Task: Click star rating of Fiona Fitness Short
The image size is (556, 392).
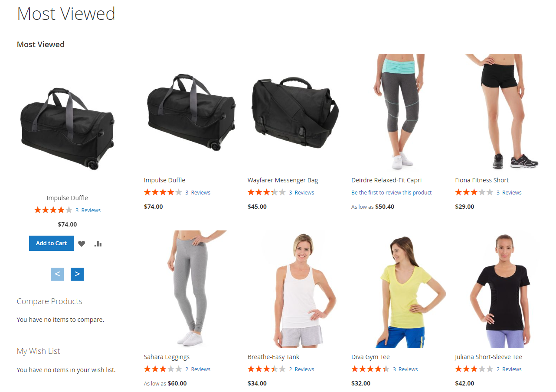Action: tap(474, 192)
